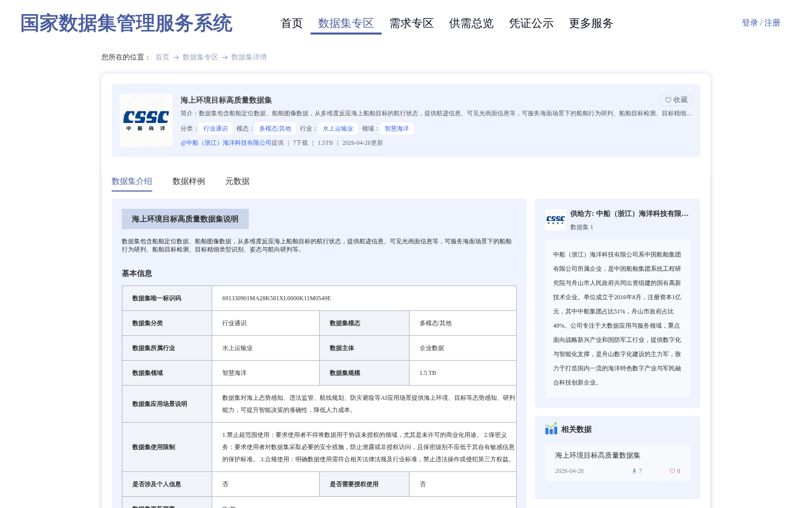
Task: Click the 国家数据集管理服务系统 site title
Action: [126, 23]
